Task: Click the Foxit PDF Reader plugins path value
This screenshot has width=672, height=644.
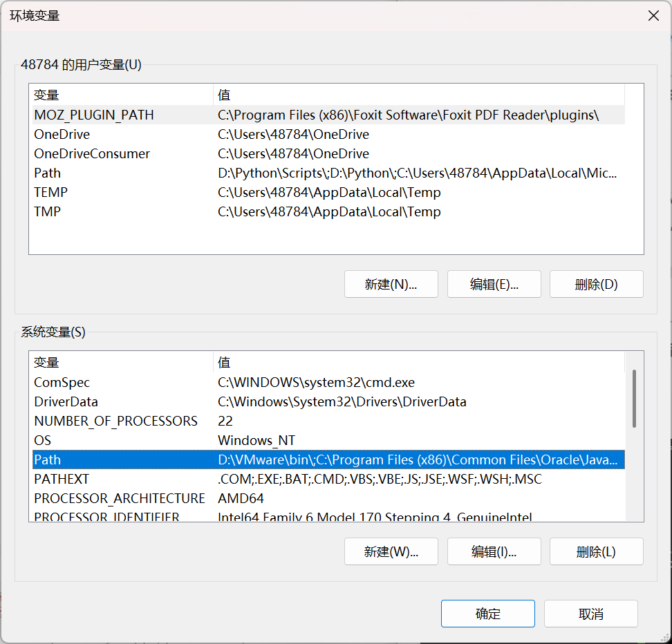Action: point(408,115)
